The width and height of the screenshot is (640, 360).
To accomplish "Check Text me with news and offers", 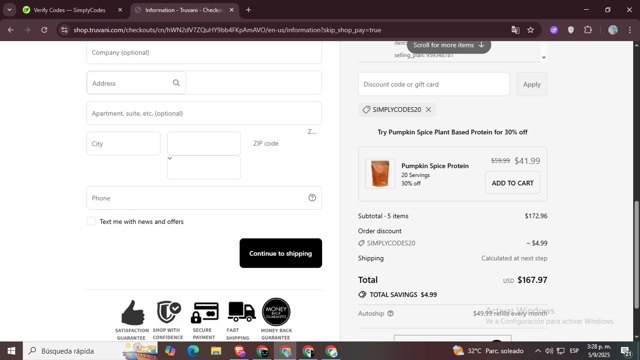I will tap(91, 221).
